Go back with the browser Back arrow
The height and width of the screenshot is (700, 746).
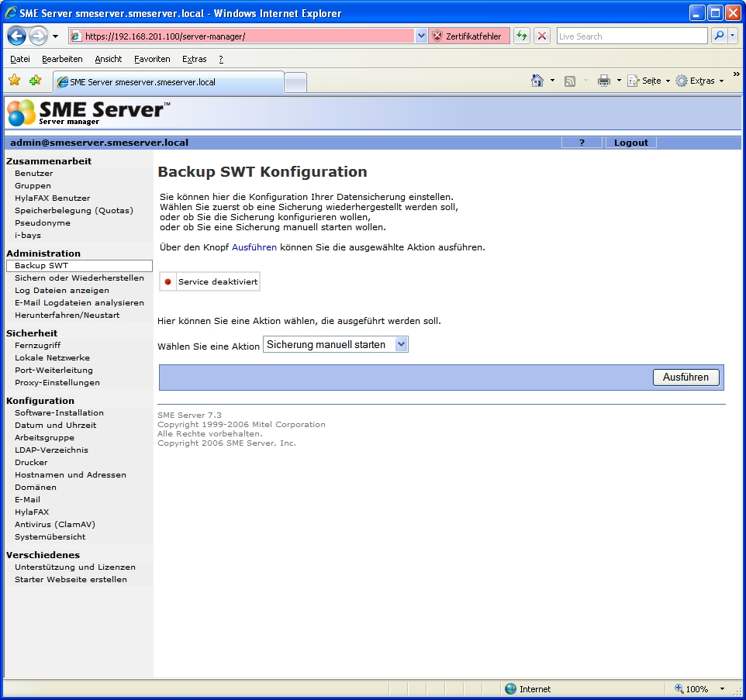point(16,36)
